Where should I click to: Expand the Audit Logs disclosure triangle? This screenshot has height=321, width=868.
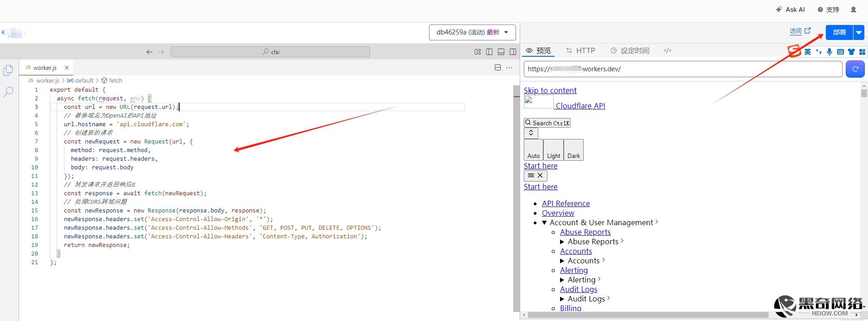coord(563,299)
